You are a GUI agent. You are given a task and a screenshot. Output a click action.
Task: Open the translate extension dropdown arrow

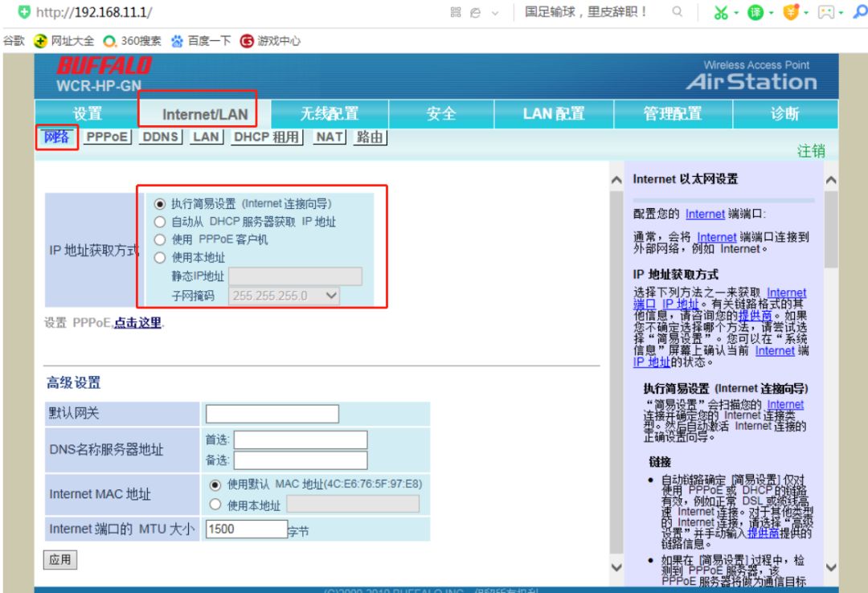click(772, 12)
